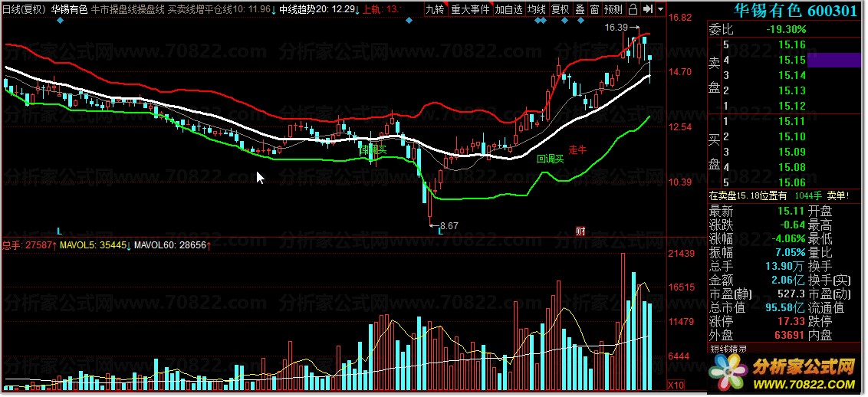Viewport: 868px width, 397px height.
Task: Click the 涨跌 -0.64 value
Action: 793,225
